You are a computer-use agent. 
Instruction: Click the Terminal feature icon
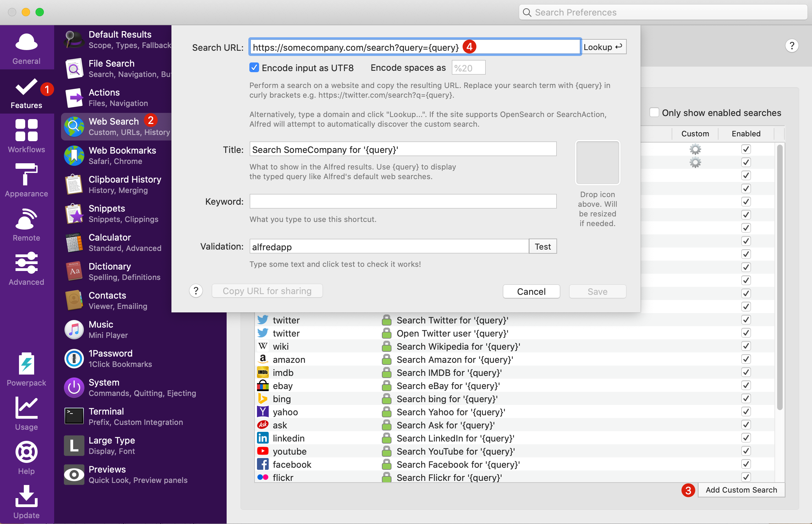pos(74,417)
